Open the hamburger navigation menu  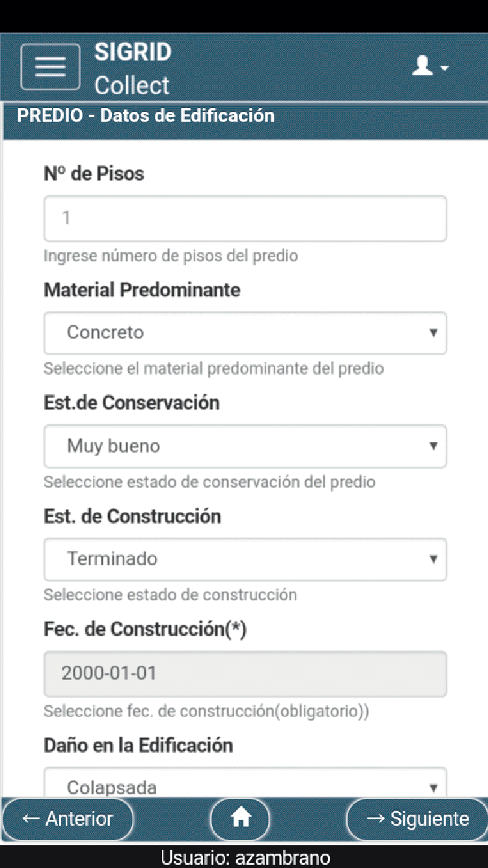coord(50,66)
